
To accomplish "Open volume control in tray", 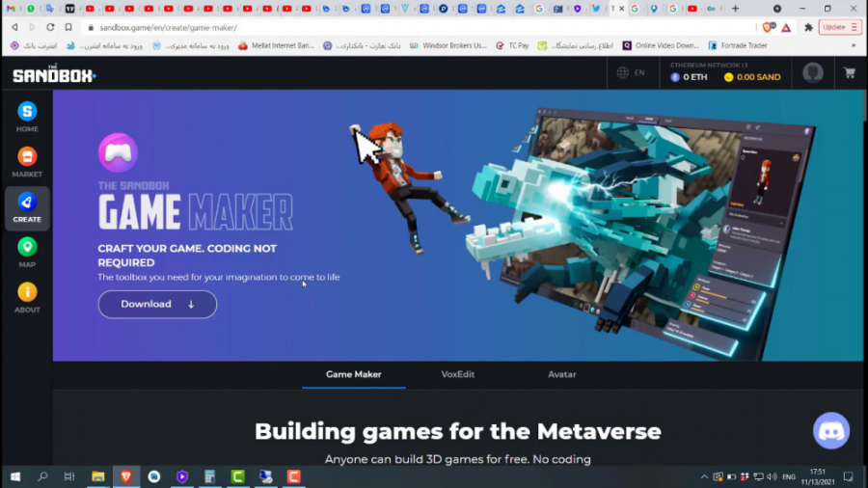I will (x=773, y=476).
